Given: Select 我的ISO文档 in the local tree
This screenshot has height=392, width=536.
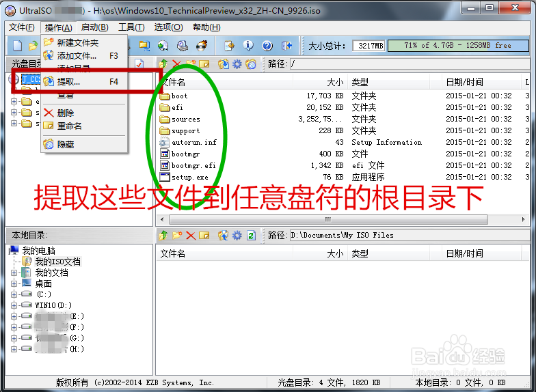Looking at the screenshot, I should tap(57, 262).
